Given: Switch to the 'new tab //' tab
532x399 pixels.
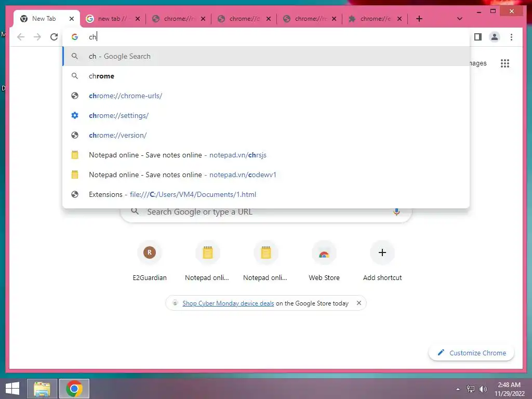Looking at the screenshot, I should click(112, 19).
